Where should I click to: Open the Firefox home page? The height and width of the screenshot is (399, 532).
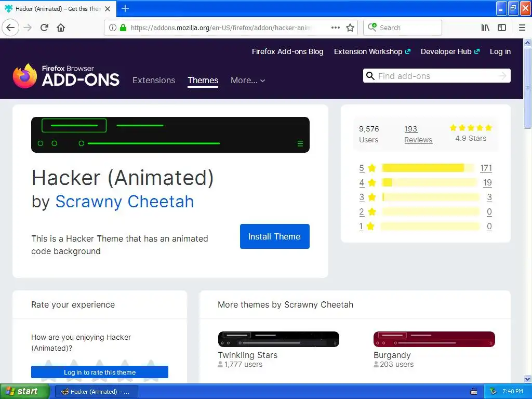[x=61, y=28]
